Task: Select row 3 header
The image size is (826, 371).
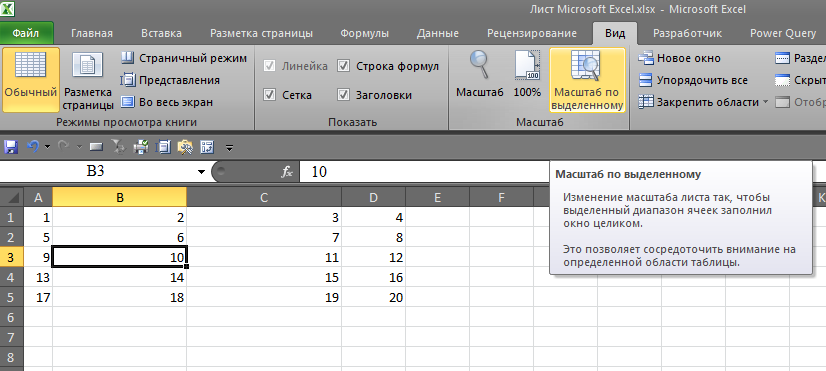Action: coord(12,258)
